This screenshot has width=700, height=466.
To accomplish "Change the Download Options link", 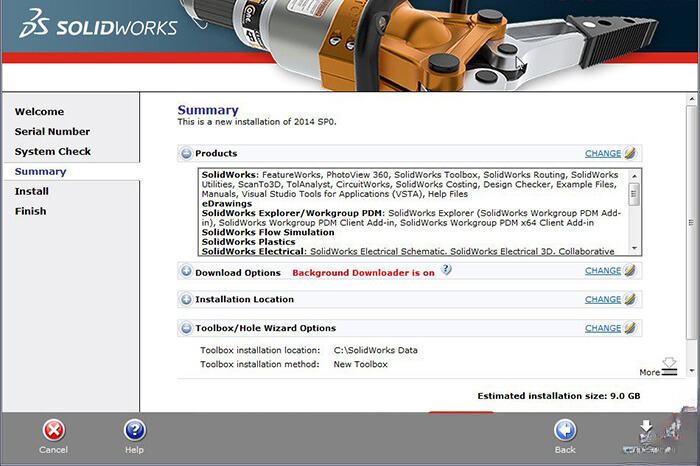I will 603,271.
